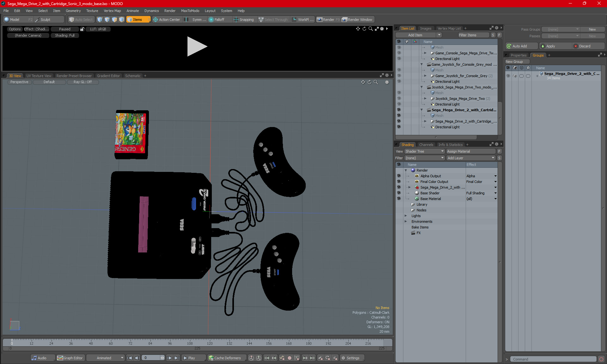Open the Animated keying mode dropdown
Screen dimensions: 607x364
coord(106,358)
